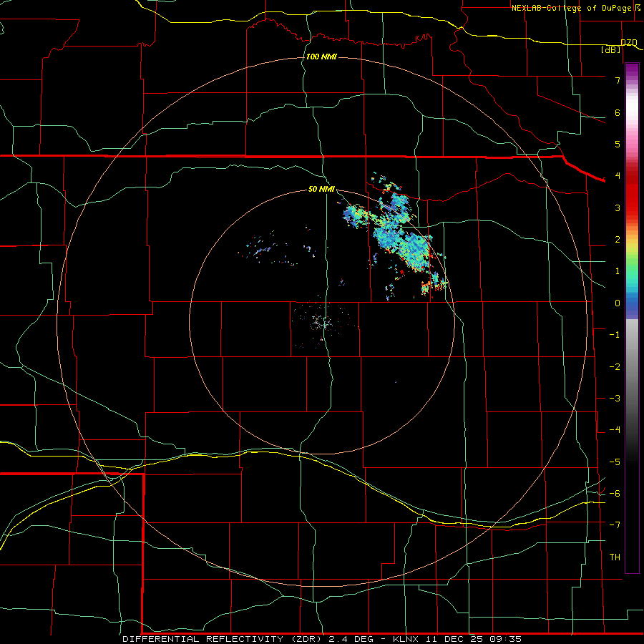This screenshot has width=644, height=644.
Task: Click the -3 dB scale value
Action: point(615,399)
